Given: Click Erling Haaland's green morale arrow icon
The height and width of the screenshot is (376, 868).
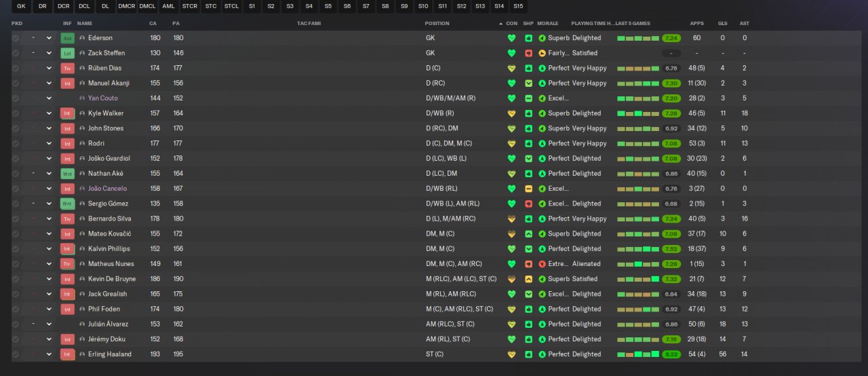Looking at the screenshot, I should pos(542,354).
